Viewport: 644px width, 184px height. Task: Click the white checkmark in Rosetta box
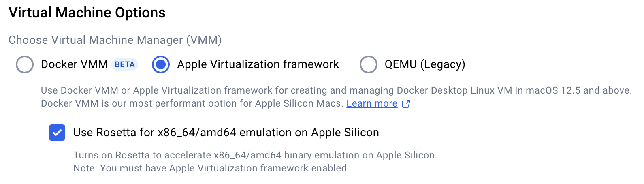click(57, 133)
